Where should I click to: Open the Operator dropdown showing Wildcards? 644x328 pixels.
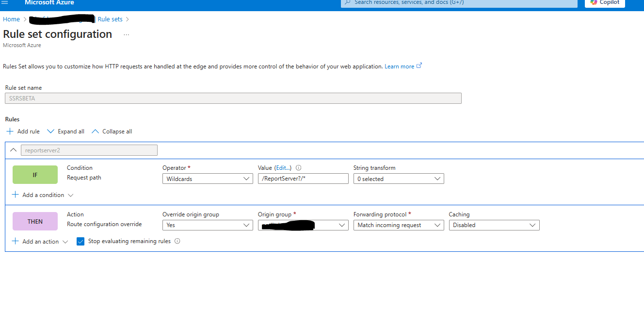(x=208, y=179)
